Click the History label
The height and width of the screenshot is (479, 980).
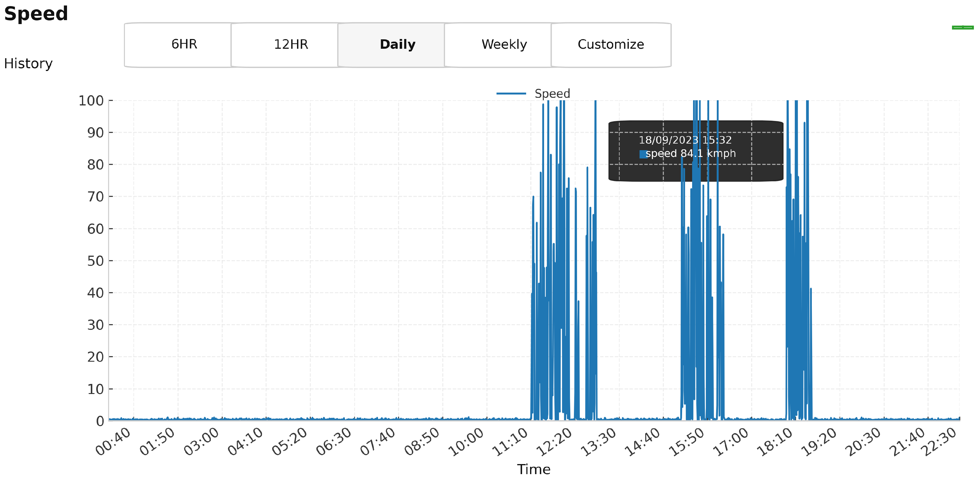pos(28,64)
